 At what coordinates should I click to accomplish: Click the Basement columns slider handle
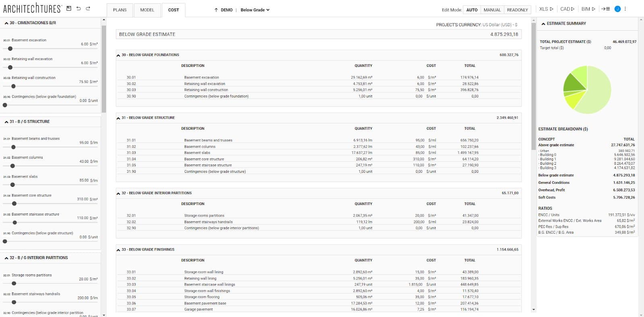click(x=12, y=166)
